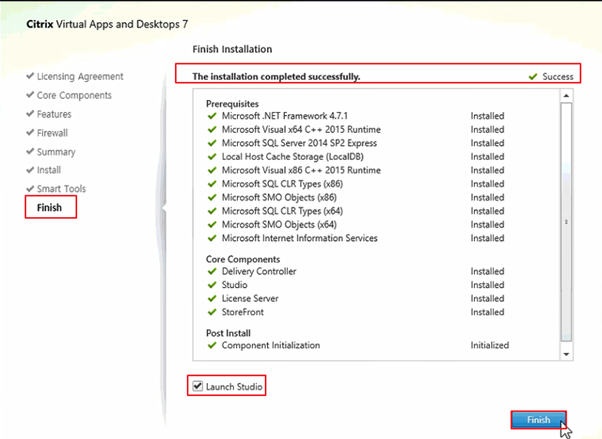
Task: Click the Microsoft .NET Framework 4.7.1 text
Action: [284, 116]
